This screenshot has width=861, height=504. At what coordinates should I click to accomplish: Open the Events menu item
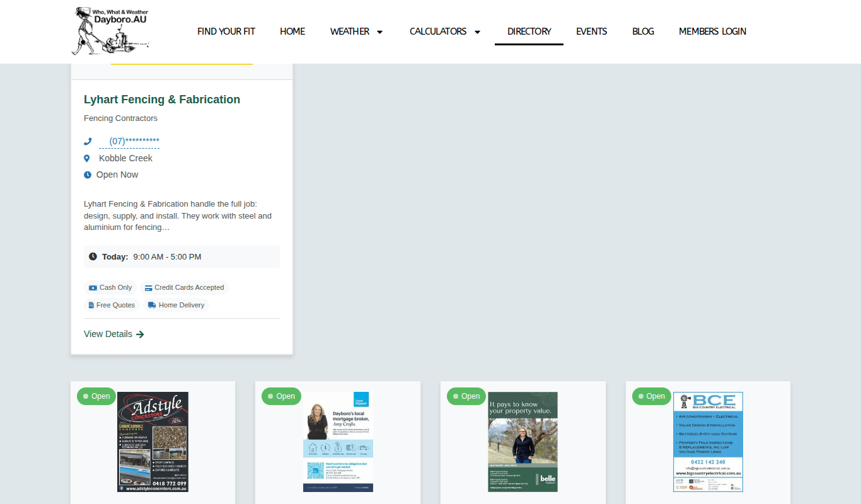tap(592, 31)
